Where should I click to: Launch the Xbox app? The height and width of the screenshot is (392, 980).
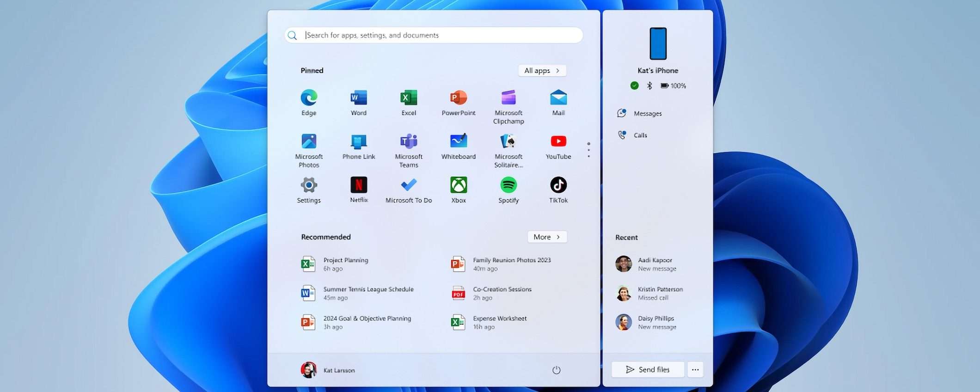click(x=459, y=190)
